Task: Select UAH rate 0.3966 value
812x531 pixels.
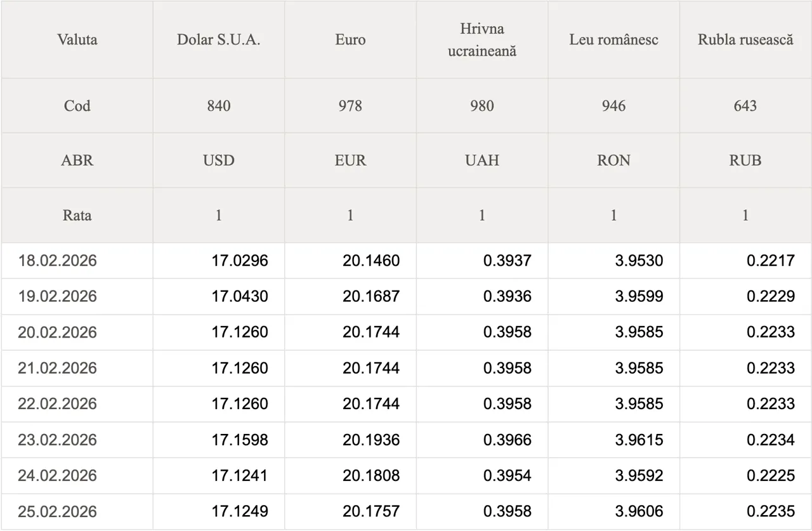Action: (507, 440)
